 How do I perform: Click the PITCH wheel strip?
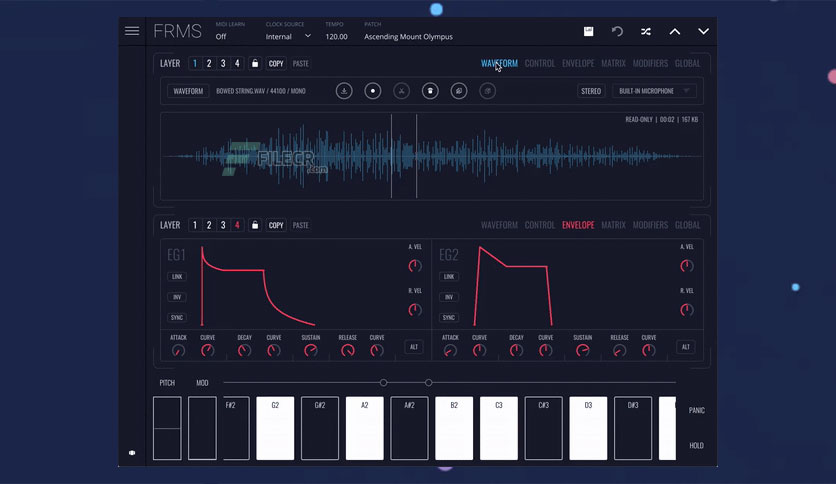coord(167,428)
